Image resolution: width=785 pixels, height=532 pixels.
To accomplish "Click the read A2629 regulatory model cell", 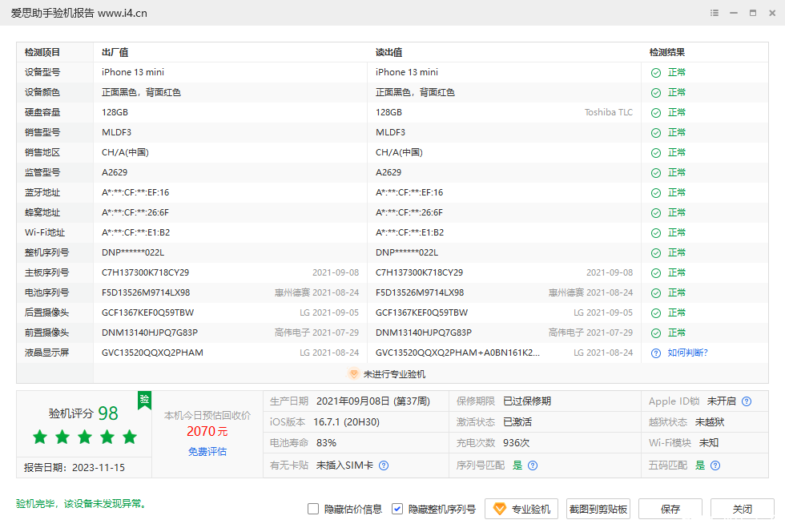I will [388, 172].
